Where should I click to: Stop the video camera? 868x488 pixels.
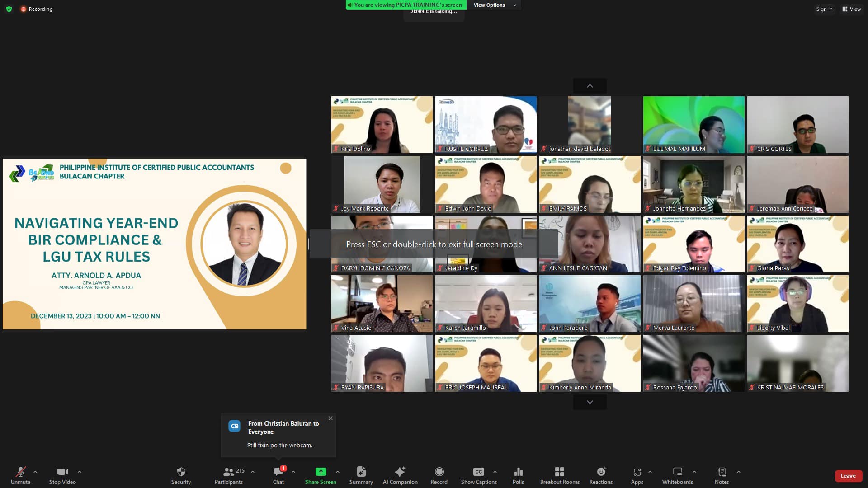[x=62, y=476]
